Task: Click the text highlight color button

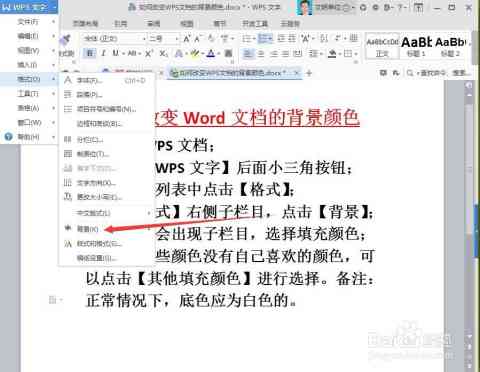Action: click(x=194, y=53)
